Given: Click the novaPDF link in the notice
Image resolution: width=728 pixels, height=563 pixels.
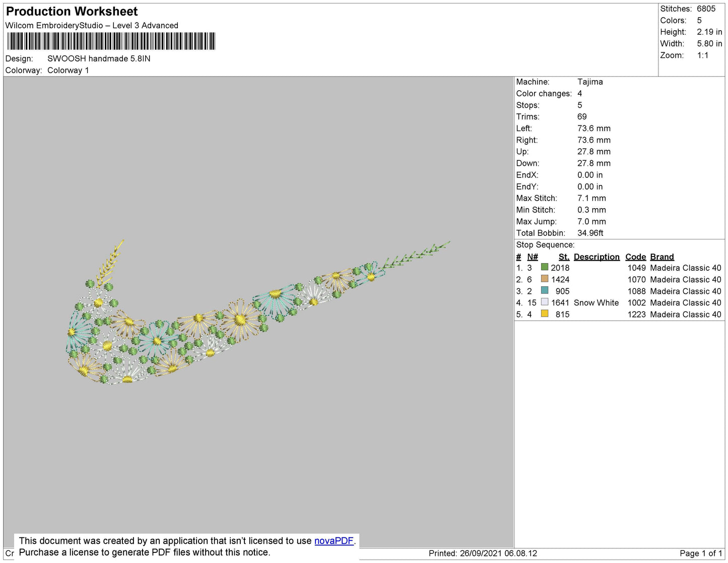Looking at the screenshot, I should click(x=334, y=541).
